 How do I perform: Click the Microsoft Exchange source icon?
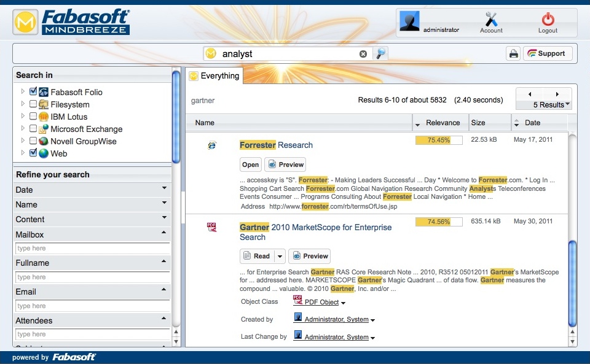point(44,129)
